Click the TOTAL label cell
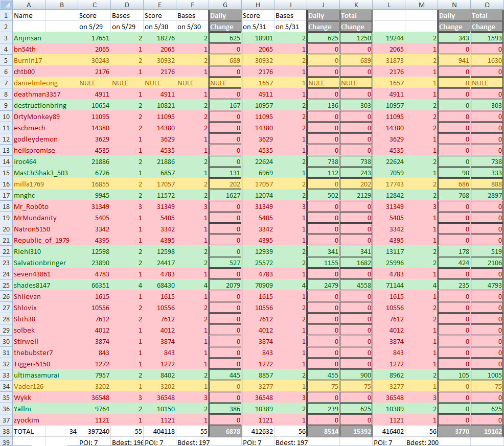This screenshot has width=504, height=446. click(x=29, y=431)
